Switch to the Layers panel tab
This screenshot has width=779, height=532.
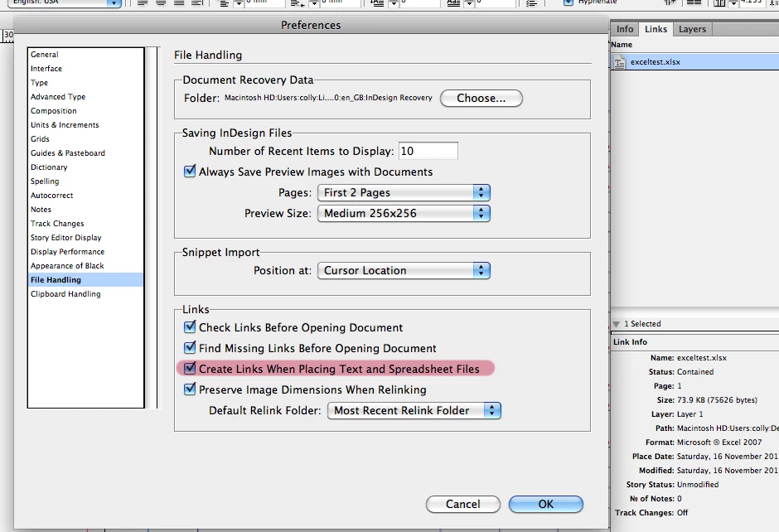692,29
